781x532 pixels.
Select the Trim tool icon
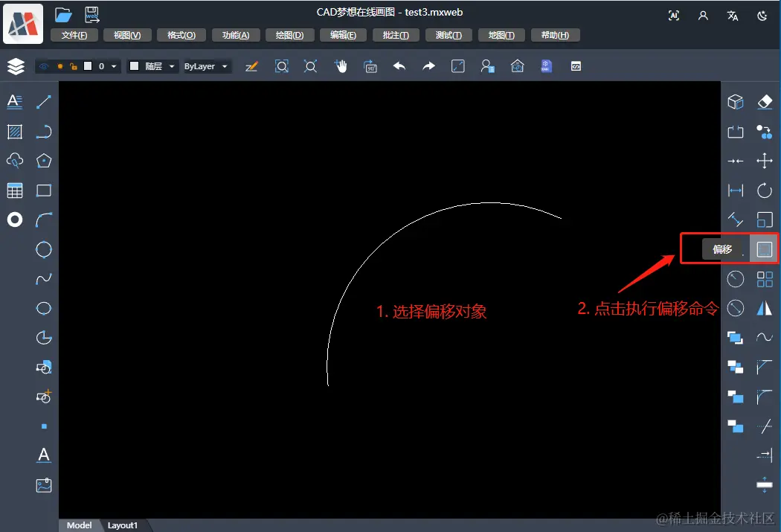point(765,426)
